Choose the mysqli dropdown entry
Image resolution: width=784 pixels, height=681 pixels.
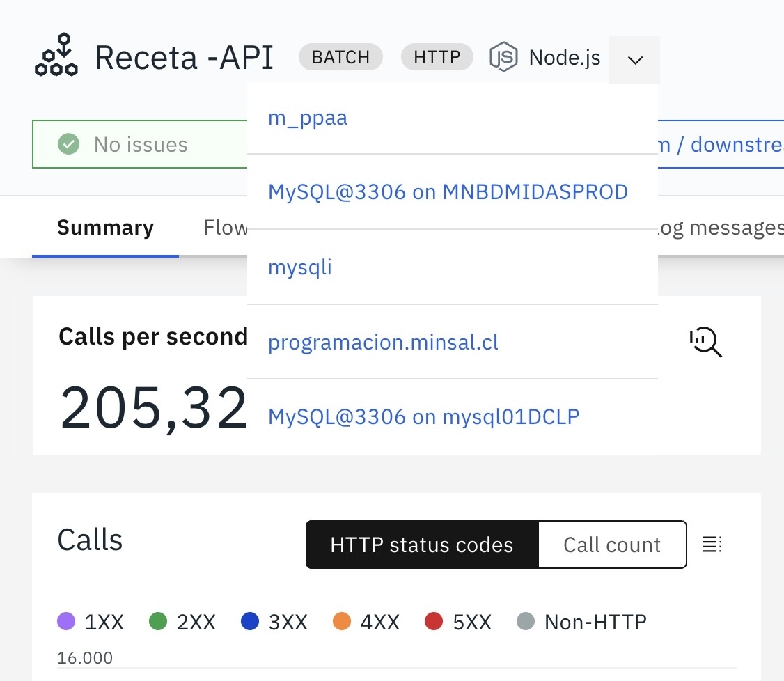click(x=299, y=267)
